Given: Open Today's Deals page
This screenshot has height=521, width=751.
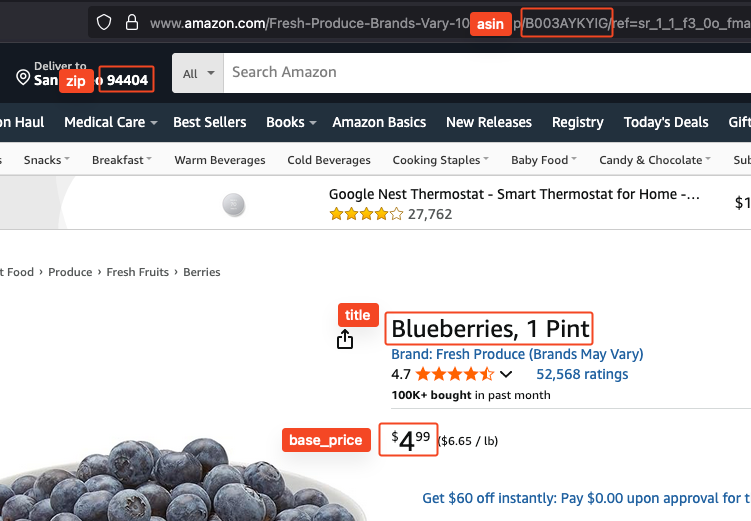Looking at the screenshot, I should click(665, 122).
